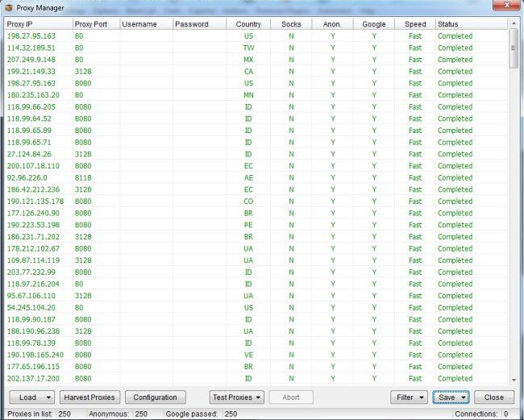Click the Password column header
524x420 pixels.
(x=199, y=24)
